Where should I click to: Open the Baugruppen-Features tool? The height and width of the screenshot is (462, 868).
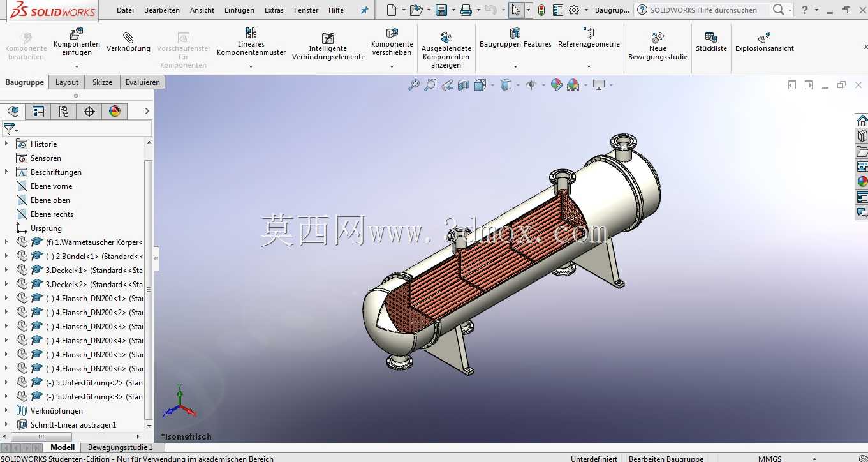515,33
